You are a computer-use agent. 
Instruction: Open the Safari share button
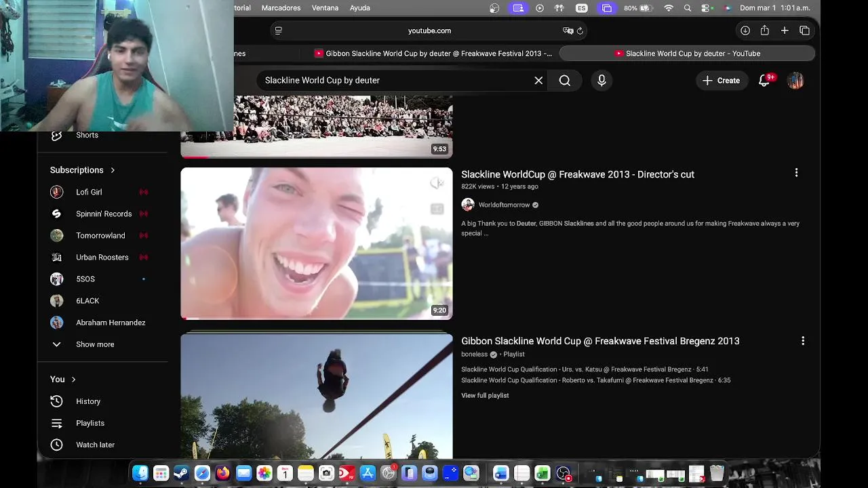pos(765,30)
